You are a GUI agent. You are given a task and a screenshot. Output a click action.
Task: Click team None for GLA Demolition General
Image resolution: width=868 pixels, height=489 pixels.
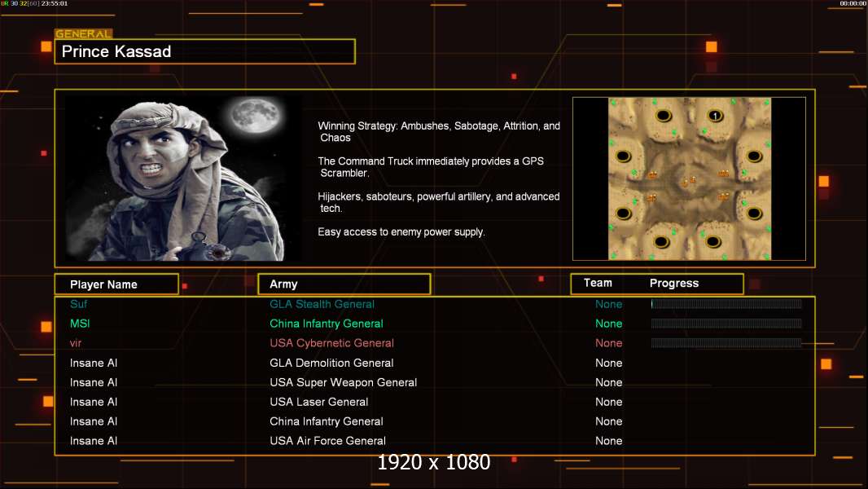608,363
